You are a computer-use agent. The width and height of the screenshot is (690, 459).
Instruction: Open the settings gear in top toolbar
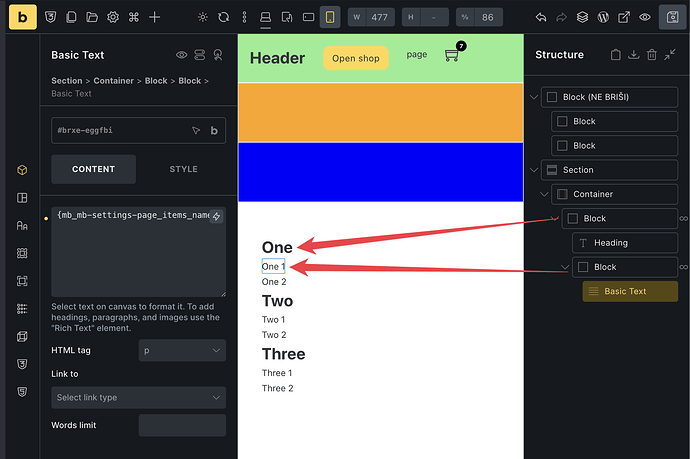click(113, 17)
